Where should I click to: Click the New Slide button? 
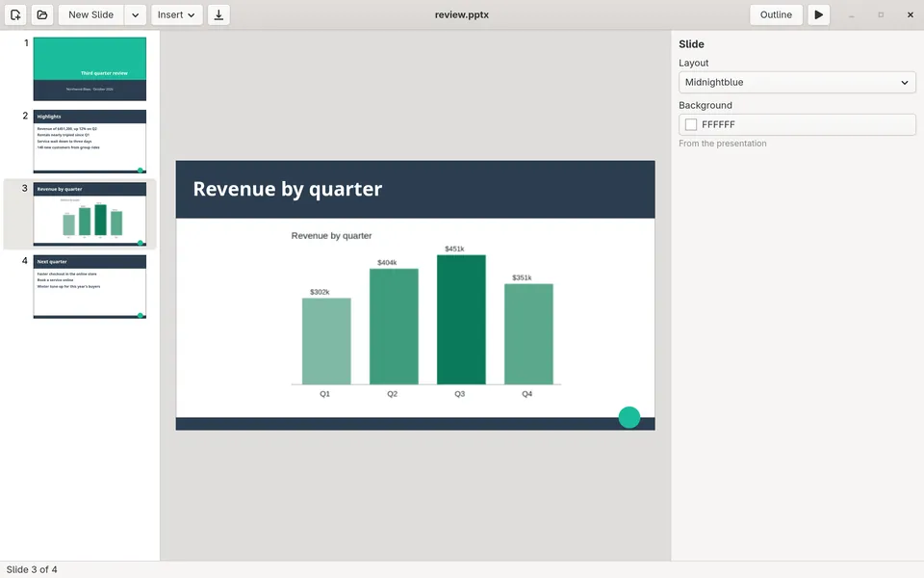pyautogui.click(x=90, y=14)
